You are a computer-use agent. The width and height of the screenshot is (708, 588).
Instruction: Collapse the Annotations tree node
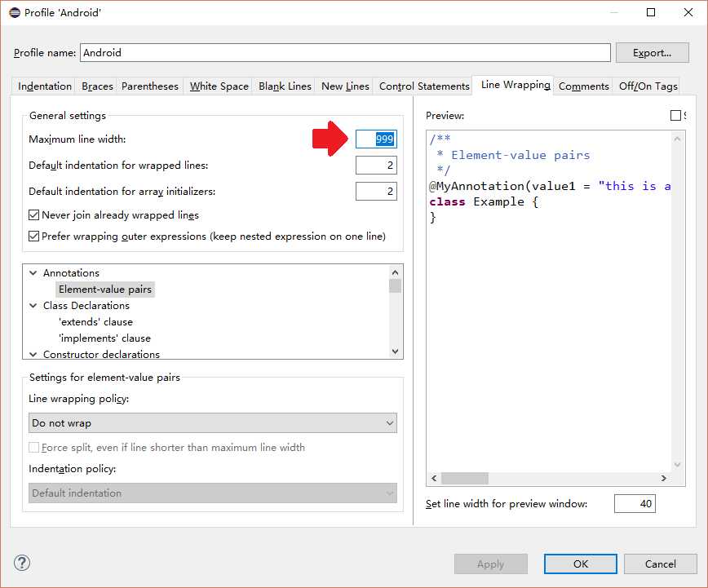33,272
